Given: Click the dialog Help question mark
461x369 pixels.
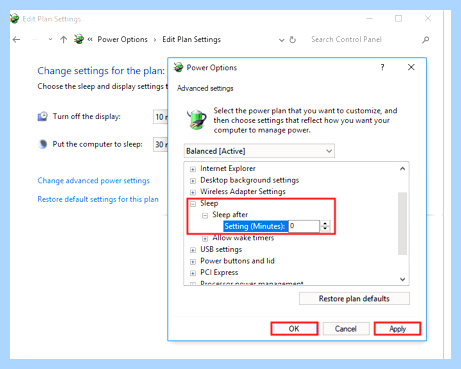Looking at the screenshot, I should pos(382,67).
